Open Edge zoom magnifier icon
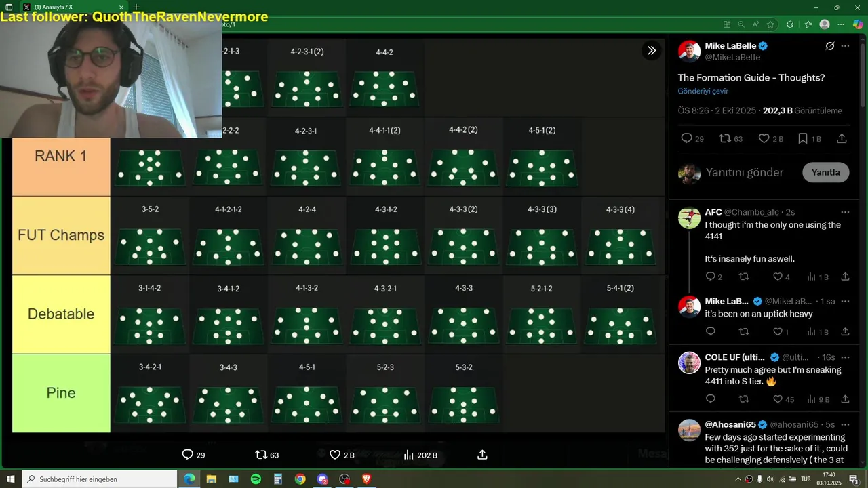The width and height of the screenshot is (868, 488). 741,24
